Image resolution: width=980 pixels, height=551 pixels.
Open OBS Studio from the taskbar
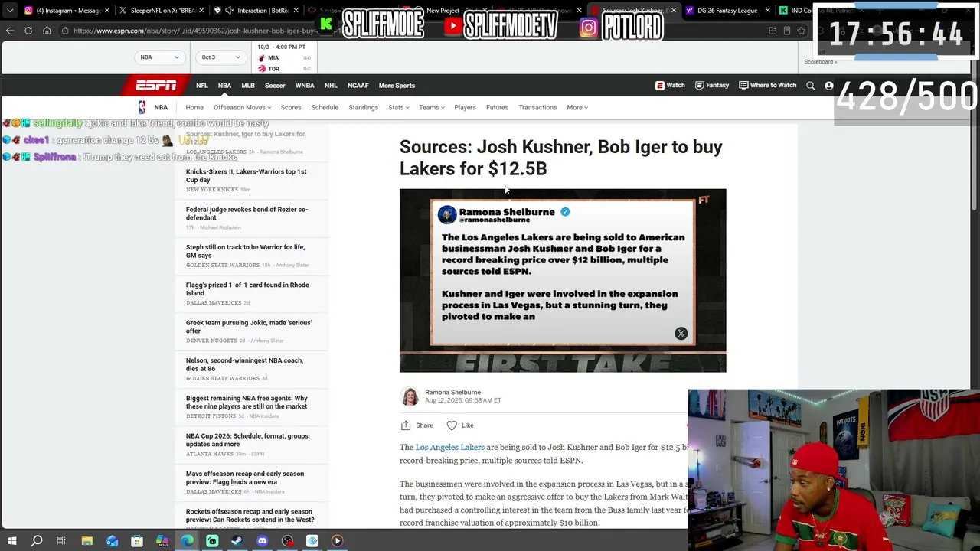point(287,541)
